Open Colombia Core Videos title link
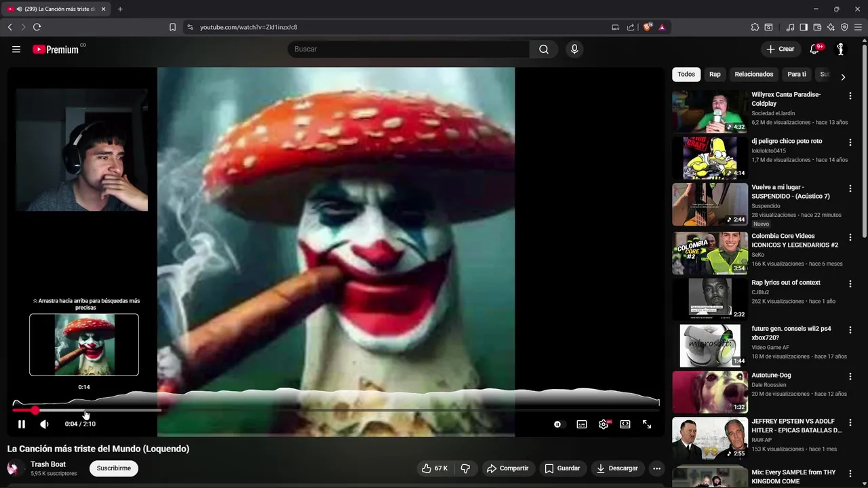The height and width of the screenshot is (488, 868). [795, 241]
